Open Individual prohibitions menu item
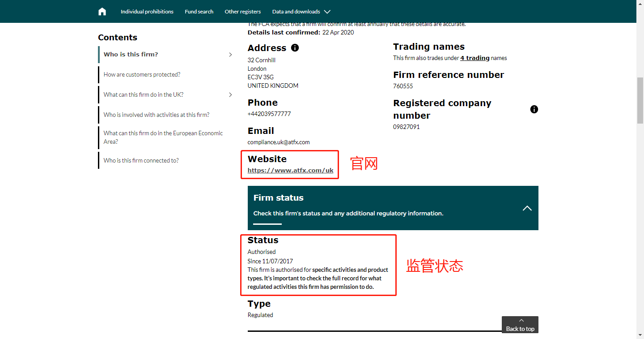 coord(147,12)
